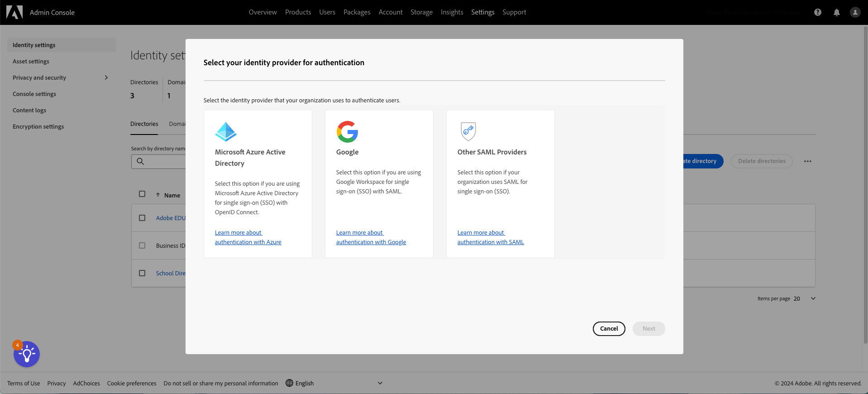The image size is (868, 394).
Task: Open the English language dropdown in footer
Action: pos(334,383)
